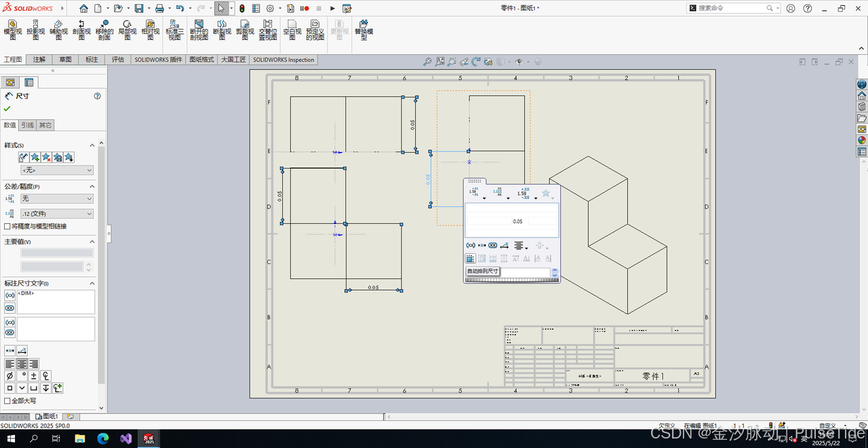Click 交替位置视图 (Alternate Position View)
Image resolution: width=868 pixels, height=448 pixels.
click(268, 30)
